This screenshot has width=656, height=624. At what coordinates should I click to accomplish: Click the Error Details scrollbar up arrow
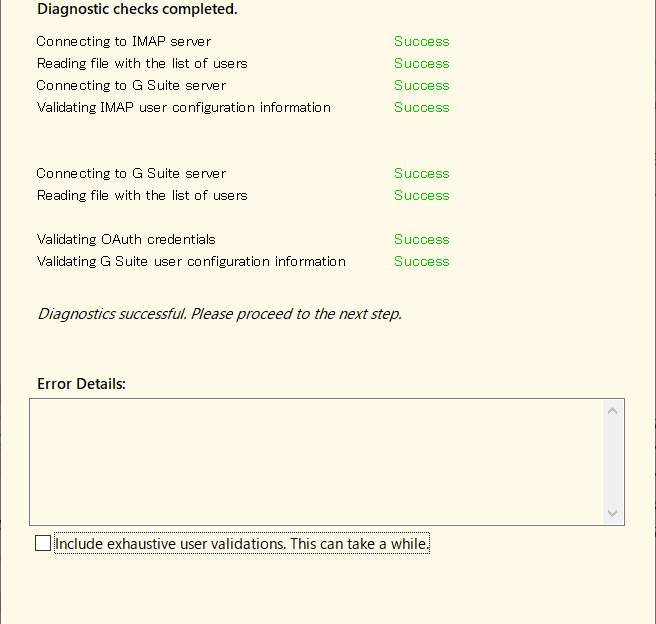(613, 411)
